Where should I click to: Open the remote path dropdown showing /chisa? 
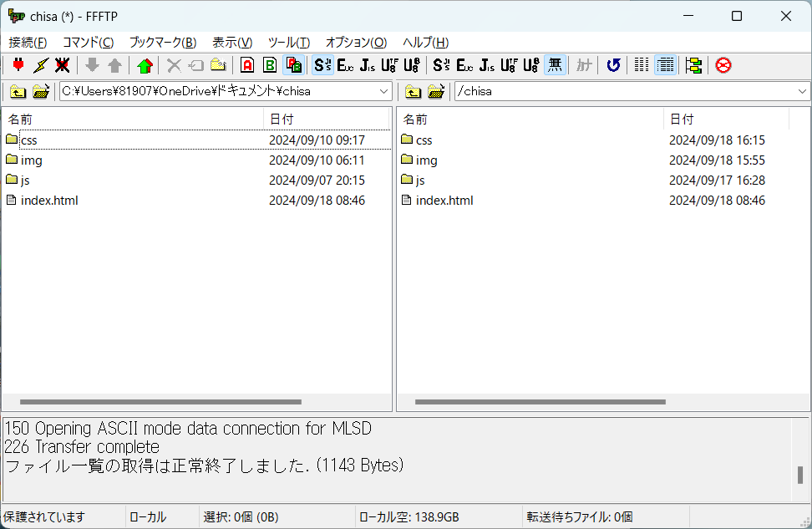click(800, 91)
